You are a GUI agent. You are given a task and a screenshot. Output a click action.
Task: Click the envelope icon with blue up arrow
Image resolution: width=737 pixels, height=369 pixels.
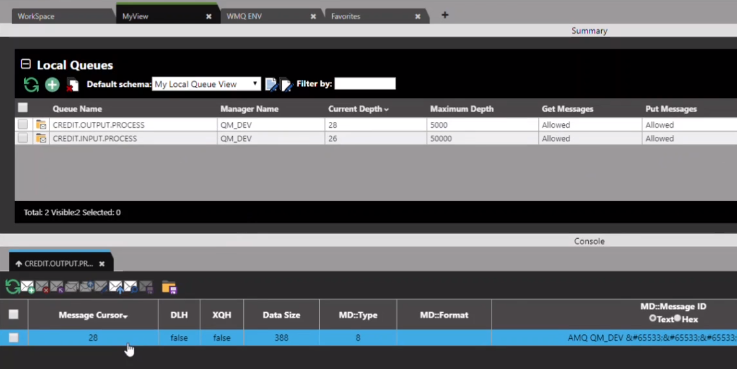pyautogui.click(x=116, y=287)
